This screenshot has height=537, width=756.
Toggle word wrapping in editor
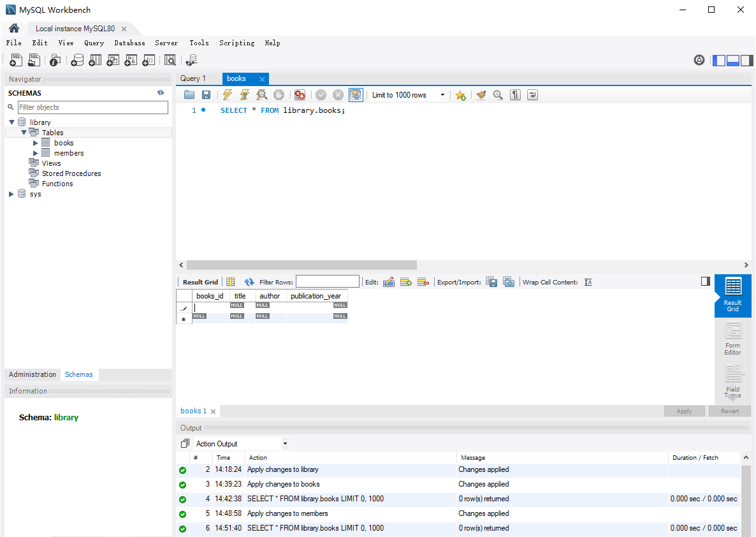532,95
